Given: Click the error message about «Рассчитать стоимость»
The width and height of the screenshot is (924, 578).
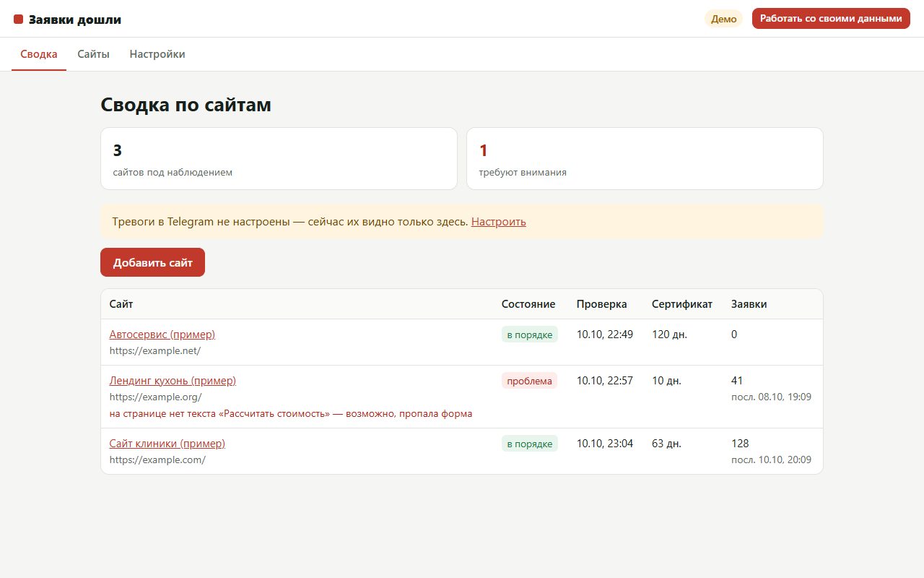Looking at the screenshot, I should (291, 414).
